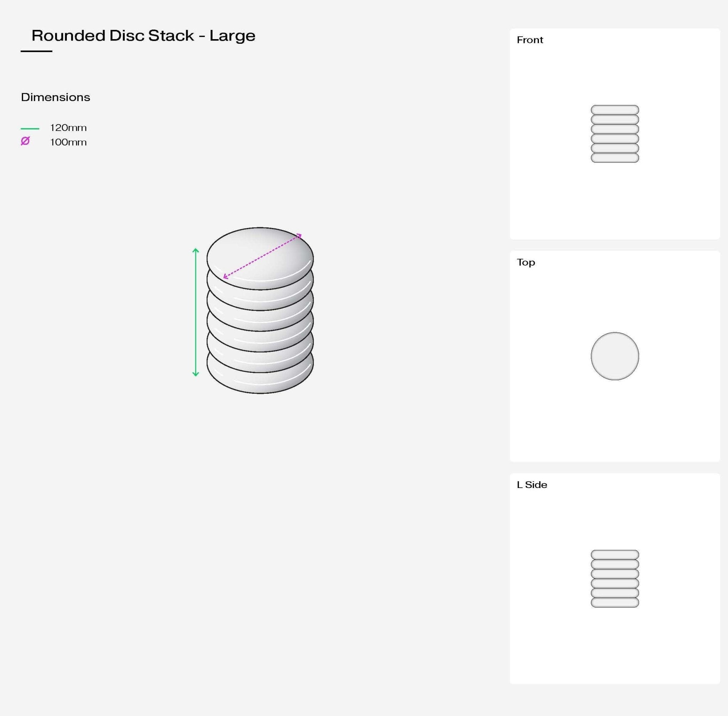728x716 pixels.
Task: Select the circle thumbnail in Top panel
Action: [614, 355]
